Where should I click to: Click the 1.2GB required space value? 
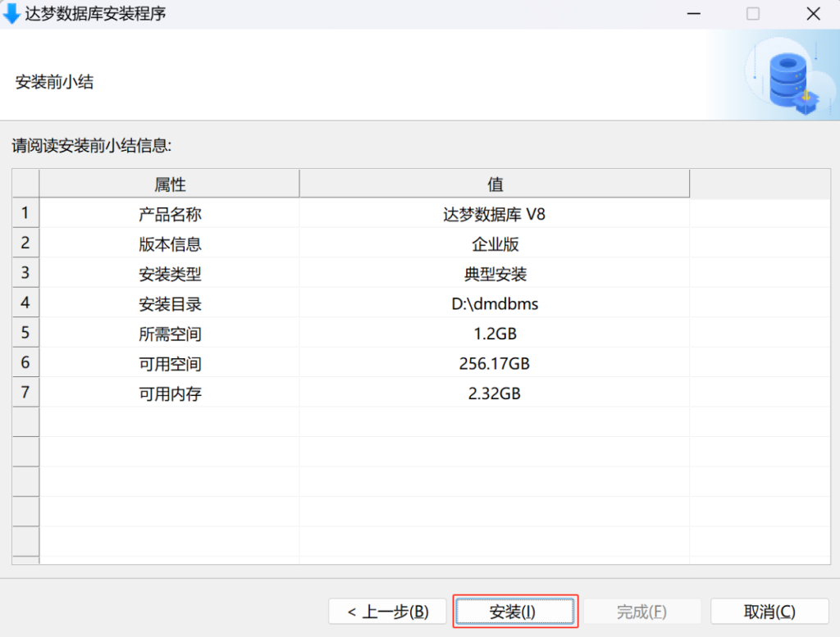495,334
